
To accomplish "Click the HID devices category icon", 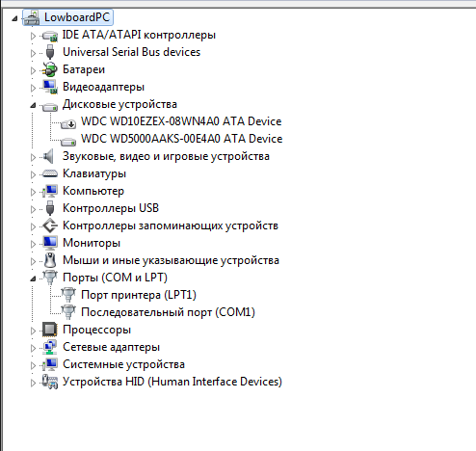I will [x=50, y=382].
